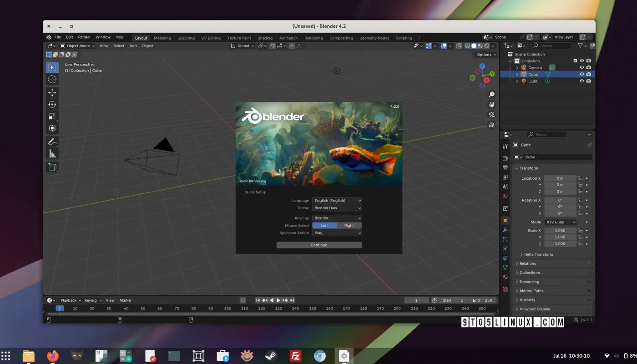637x364 pixels.
Task: Click the blue Z axis on navigation gizmo
Action: [x=482, y=66]
